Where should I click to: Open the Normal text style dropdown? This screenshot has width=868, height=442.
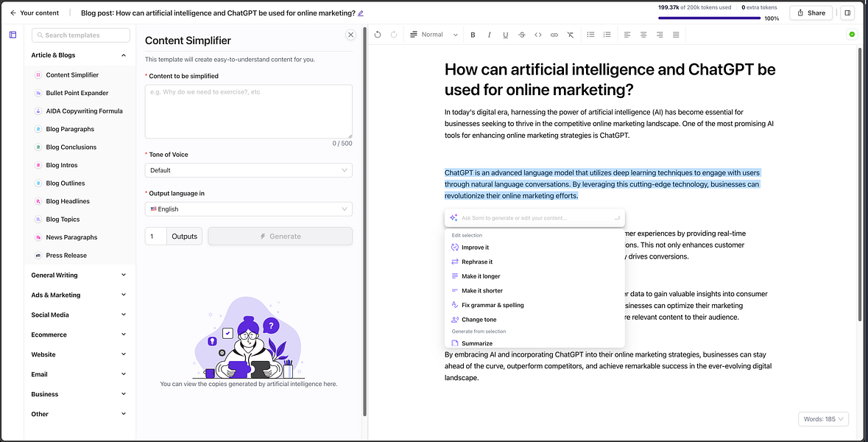434,35
